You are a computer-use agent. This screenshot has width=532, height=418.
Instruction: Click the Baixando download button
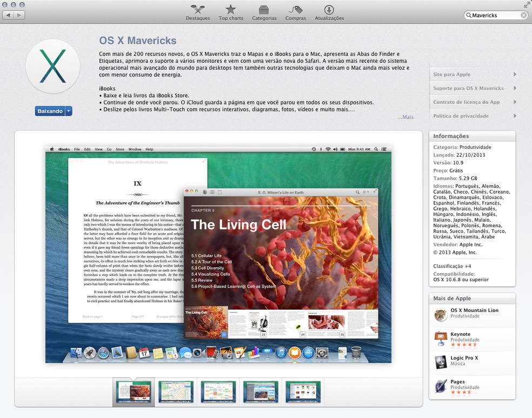pos(50,111)
